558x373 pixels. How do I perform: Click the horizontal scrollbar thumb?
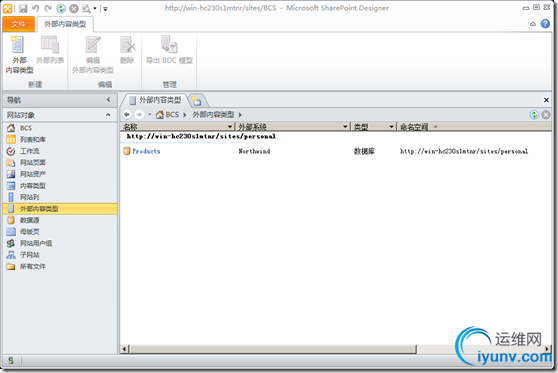(273, 349)
